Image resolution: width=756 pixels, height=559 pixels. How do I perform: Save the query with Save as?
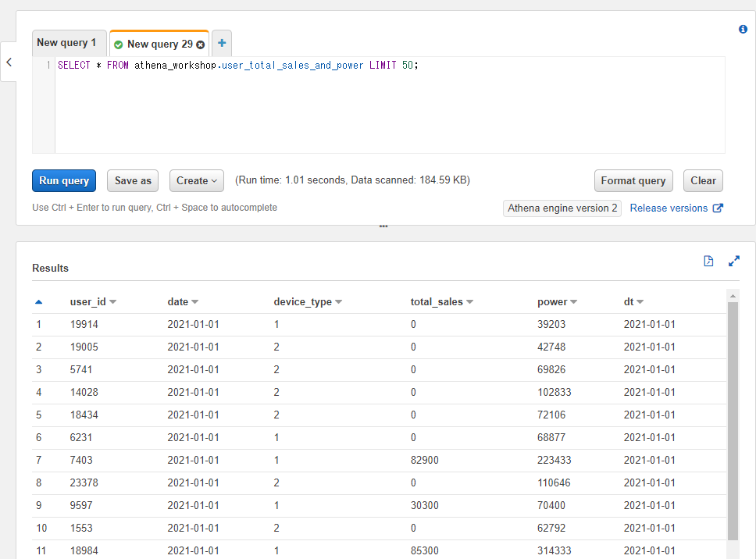[132, 180]
